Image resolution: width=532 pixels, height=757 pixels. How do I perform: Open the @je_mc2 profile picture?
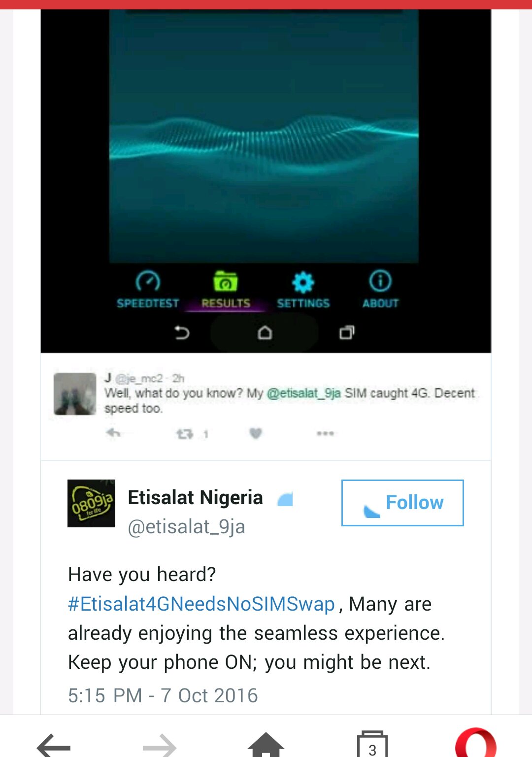tap(75, 394)
